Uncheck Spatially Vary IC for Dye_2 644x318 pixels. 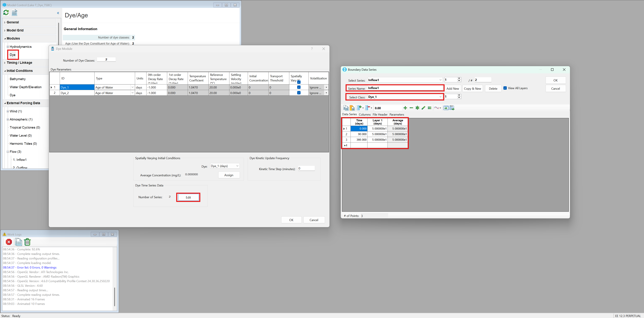coord(299,93)
